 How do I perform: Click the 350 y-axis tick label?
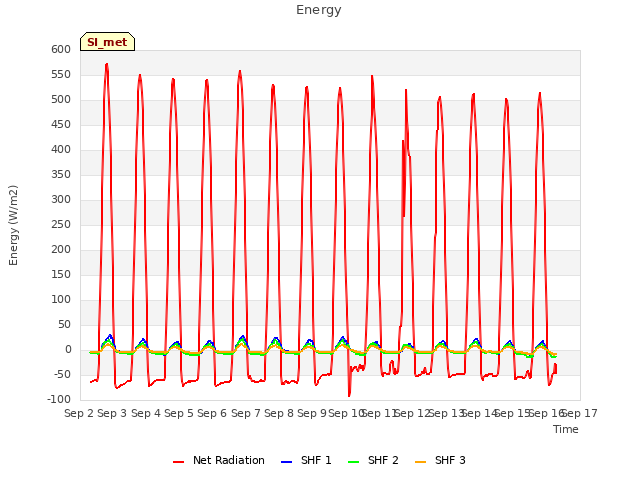(x=61, y=175)
